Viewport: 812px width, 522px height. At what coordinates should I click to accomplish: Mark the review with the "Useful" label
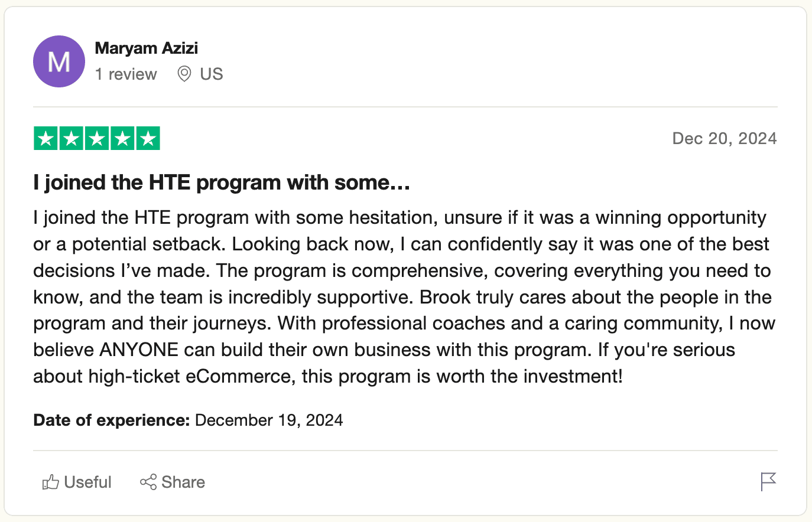tap(87, 482)
